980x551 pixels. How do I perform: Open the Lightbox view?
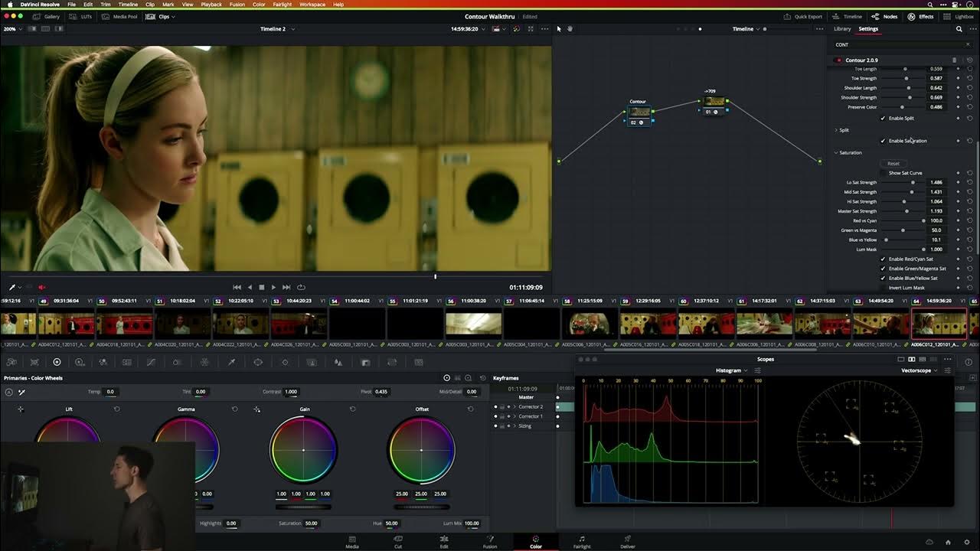[960, 16]
